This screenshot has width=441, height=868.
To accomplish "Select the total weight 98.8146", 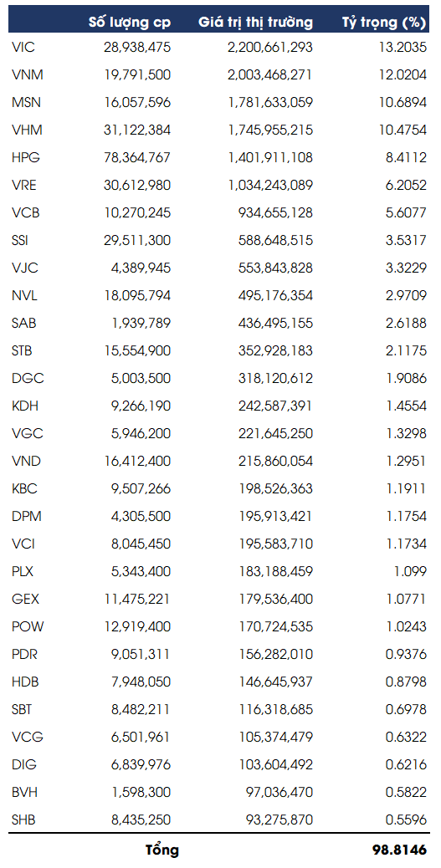I will point(400,850).
